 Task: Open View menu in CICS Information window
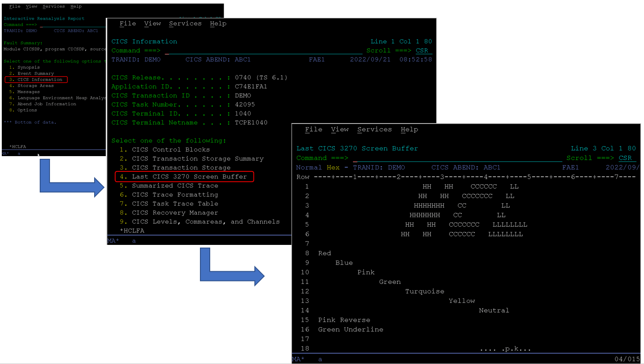pos(153,24)
